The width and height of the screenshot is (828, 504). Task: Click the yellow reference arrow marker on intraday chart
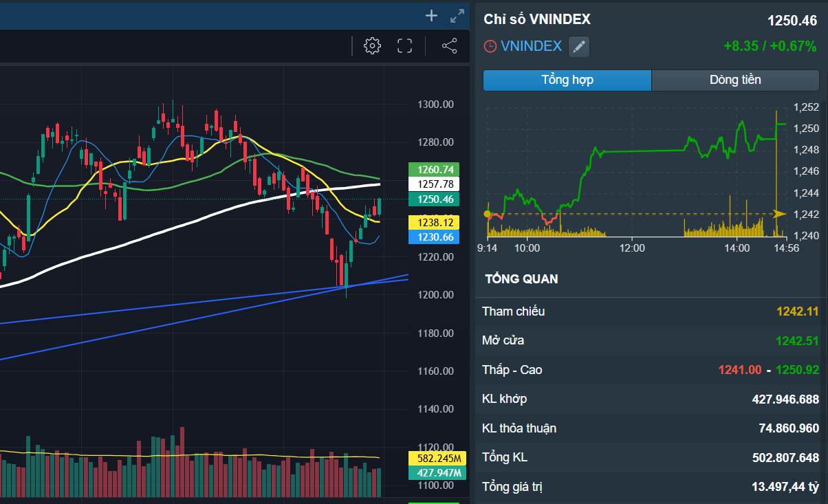point(779,214)
